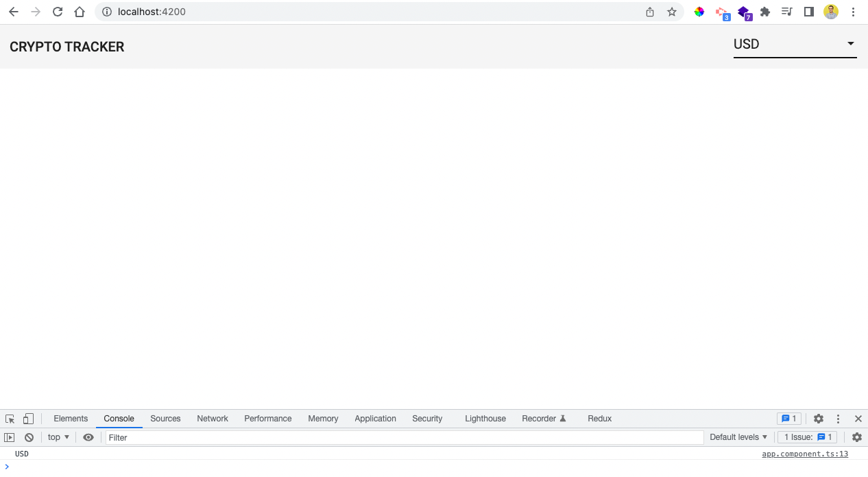Viewport: 868px width, 477px height.
Task: Switch to the Redux tab
Action: click(599, 419)
